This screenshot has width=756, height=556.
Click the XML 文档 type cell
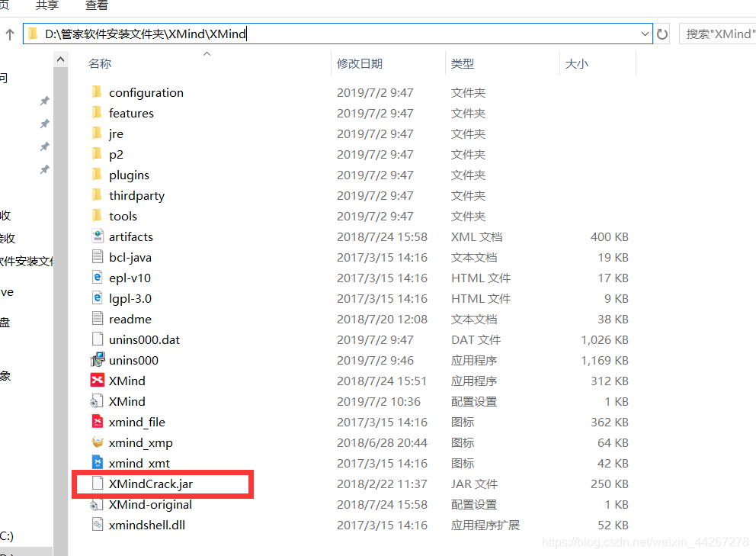pyautogui.click(x=477, y=236)
